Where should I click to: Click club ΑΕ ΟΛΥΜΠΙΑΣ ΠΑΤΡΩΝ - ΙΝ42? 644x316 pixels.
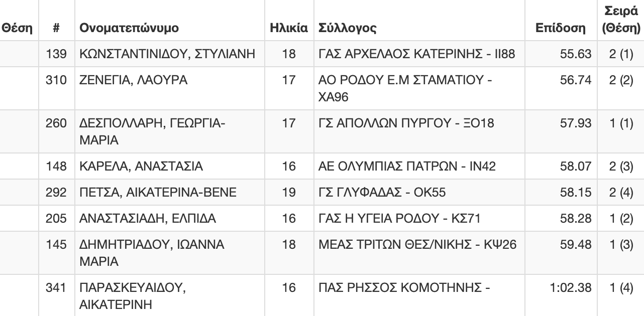[407, 166]
